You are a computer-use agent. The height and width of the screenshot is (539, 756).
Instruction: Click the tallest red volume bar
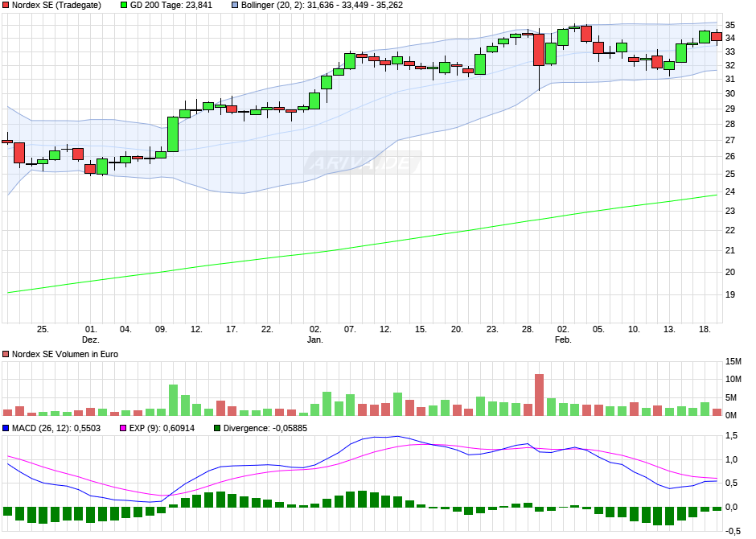point(539,395)
